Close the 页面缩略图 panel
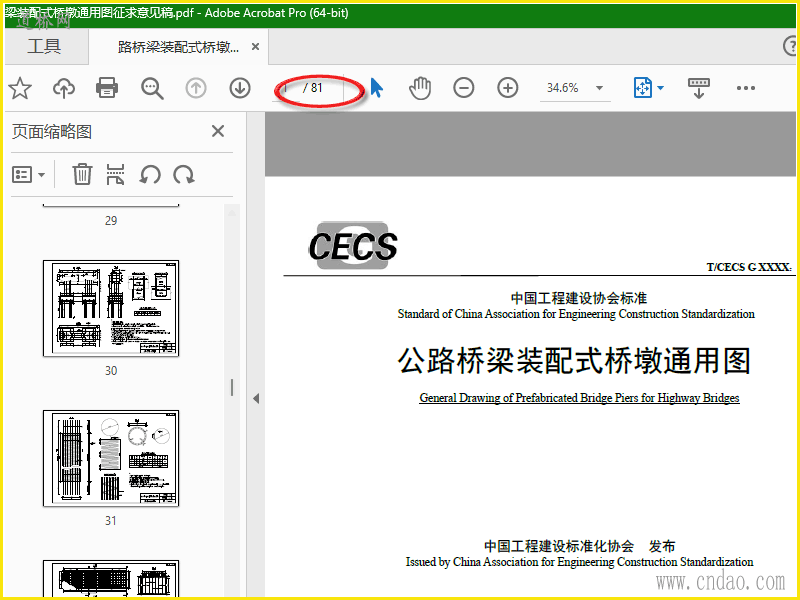Screen dimensions: 800x600 [218, 131]
